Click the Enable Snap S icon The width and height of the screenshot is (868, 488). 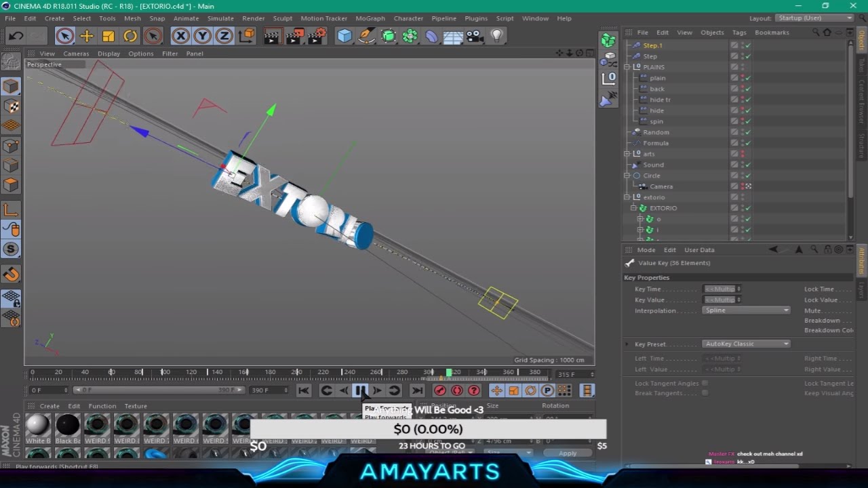click(11, 249)
